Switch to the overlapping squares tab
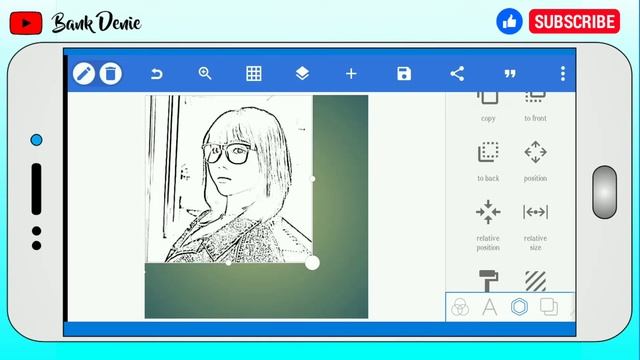Image resolution: width=640 pixels, height=360 pixels. pos(549,307)
